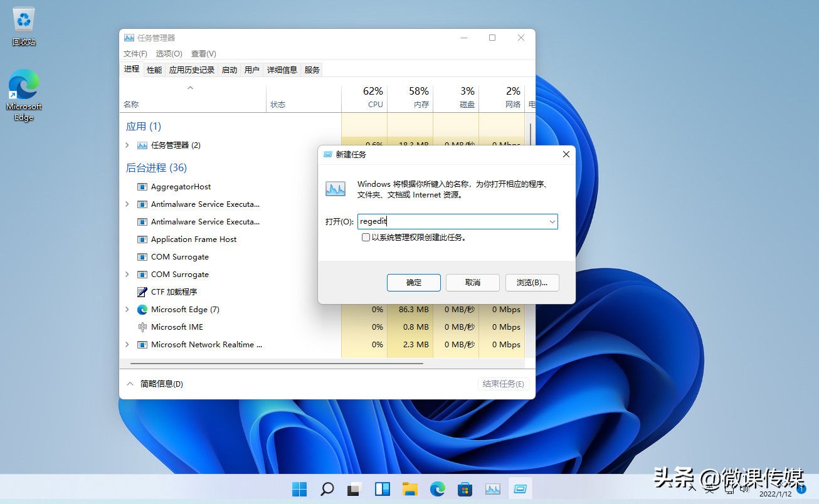The image size is (819, 504).
Task: Launch Microsoft Store from the taskbar
Action: click(465, 488)
